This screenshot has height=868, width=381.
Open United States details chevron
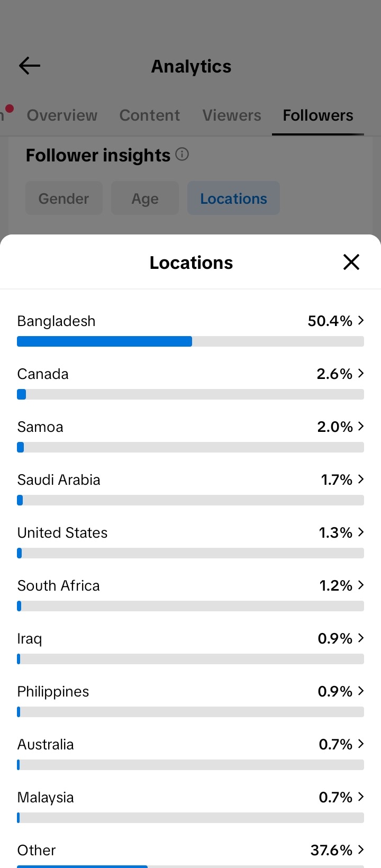pos(361,532)
